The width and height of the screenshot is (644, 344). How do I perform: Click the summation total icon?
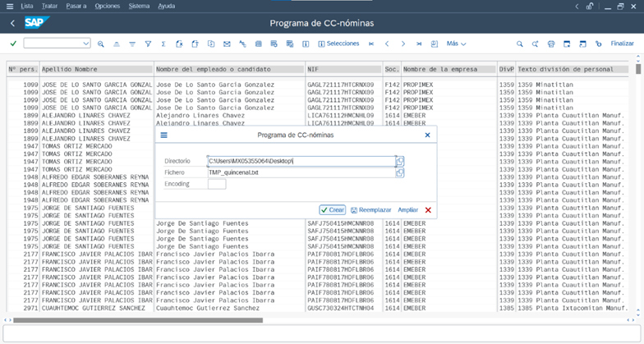[163, 44]
